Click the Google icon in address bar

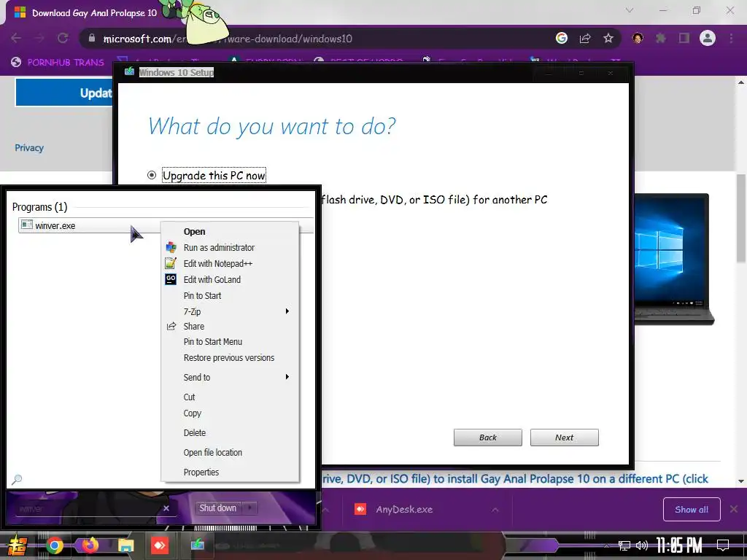coord(562,38)
